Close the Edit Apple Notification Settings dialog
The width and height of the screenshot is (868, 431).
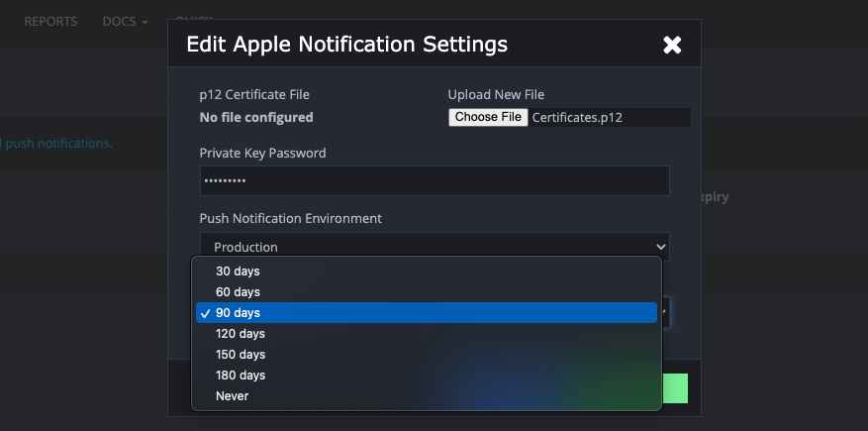click(672, 45)
